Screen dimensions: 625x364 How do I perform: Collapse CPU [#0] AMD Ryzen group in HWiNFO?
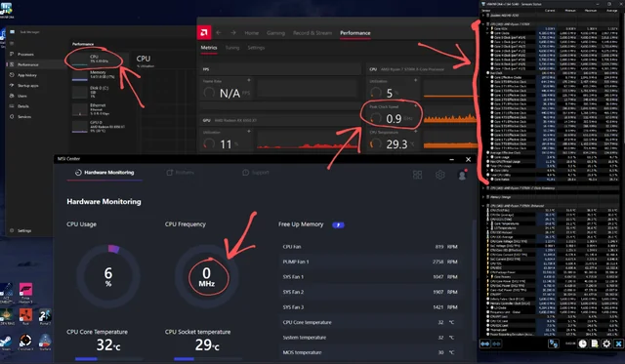pyautogui.click(x=483, y=23)
